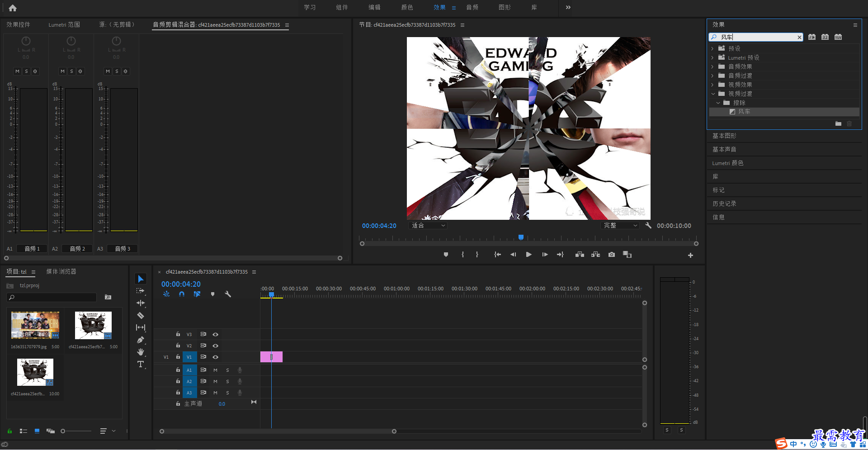Toggle lock on V3 track
Viewport: 868px width, 450px height.
pyautogui.click(x=178, y=334)
